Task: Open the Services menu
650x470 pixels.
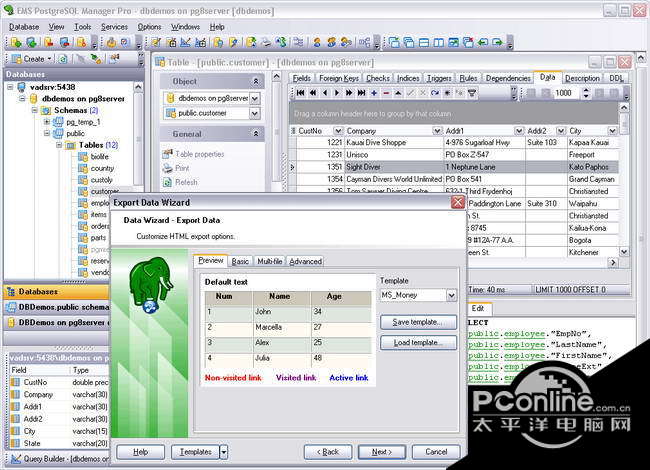Action: (x=114, y=27)
